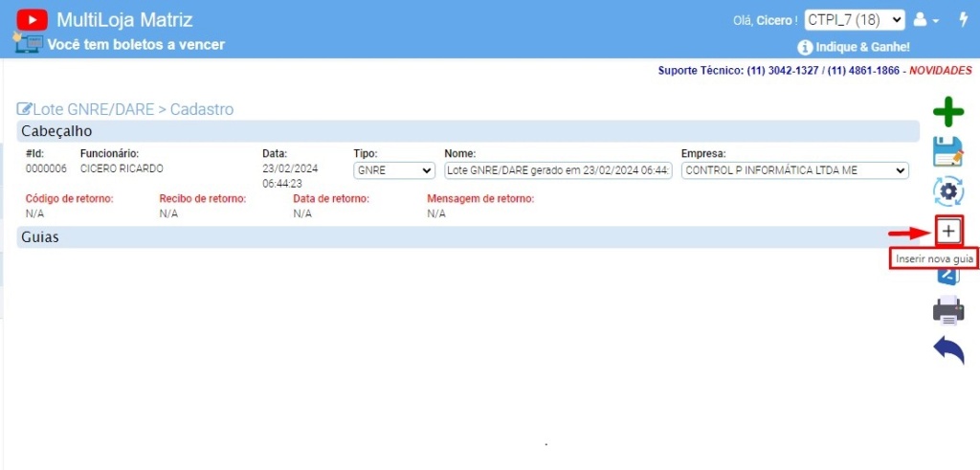Click the MultiLoja Matriz title

tap(124, 20)
